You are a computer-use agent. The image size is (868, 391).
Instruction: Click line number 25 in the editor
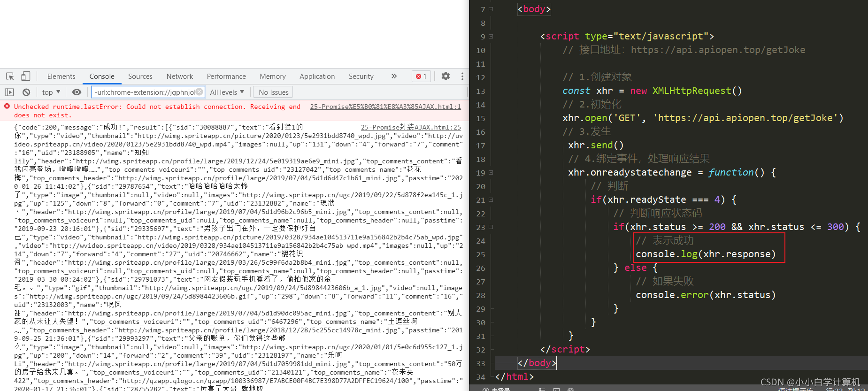tap(481, 254)
